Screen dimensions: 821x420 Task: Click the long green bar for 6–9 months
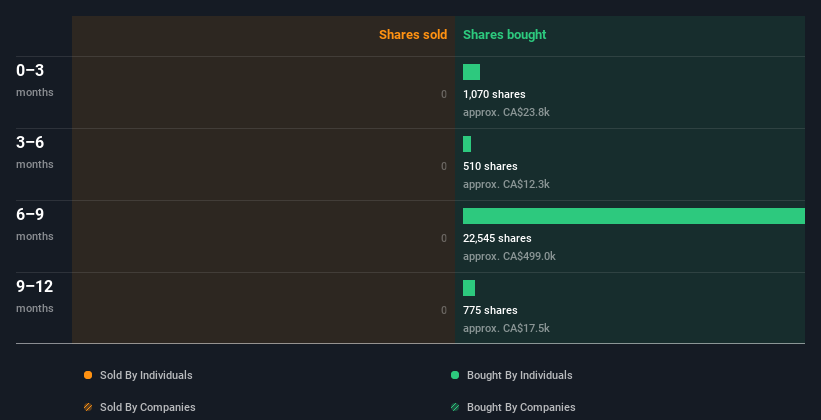click(634, 216)
